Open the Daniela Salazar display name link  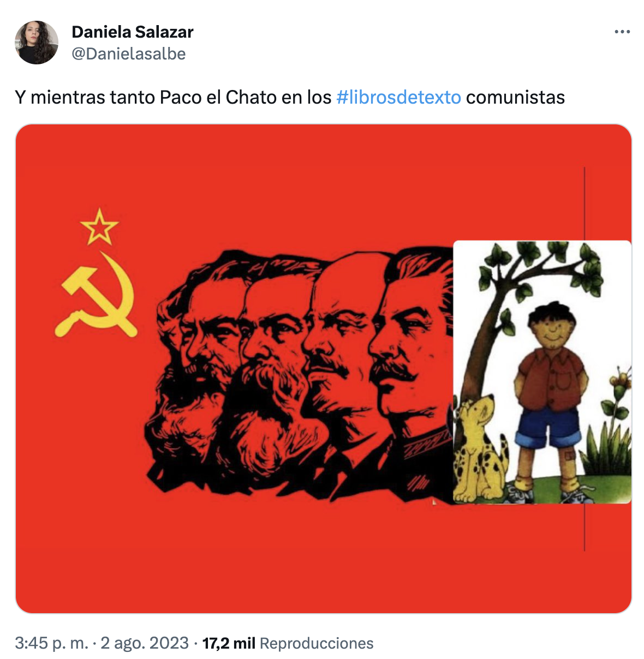coord(133,32)
